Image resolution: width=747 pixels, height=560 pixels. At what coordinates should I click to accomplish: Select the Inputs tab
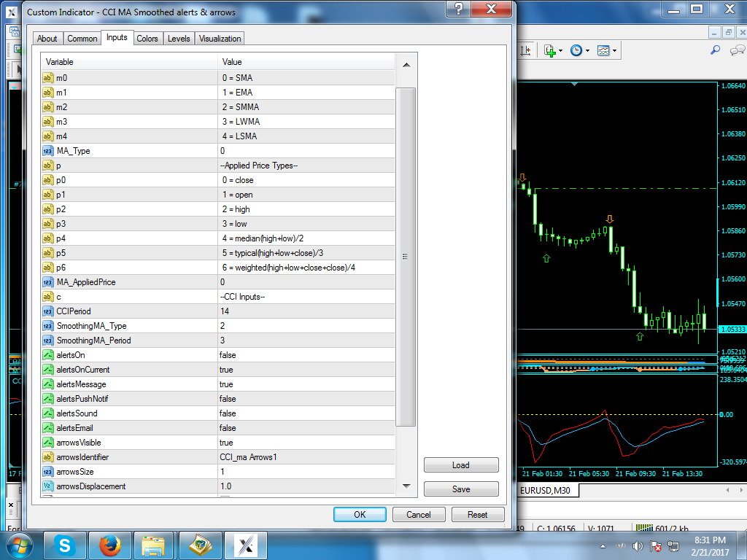coord(117,37)
